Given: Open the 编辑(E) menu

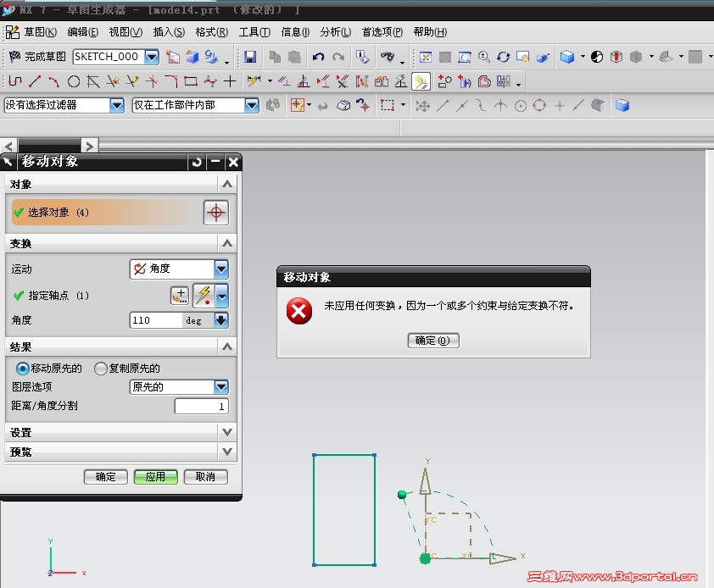Looking at the screenshot, I should coord(83,32).
